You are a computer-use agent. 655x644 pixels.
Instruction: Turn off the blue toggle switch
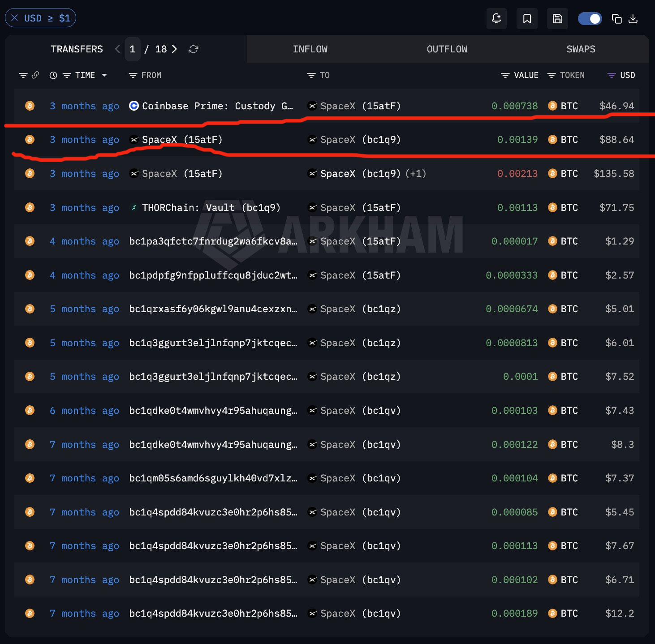(590, 18)
